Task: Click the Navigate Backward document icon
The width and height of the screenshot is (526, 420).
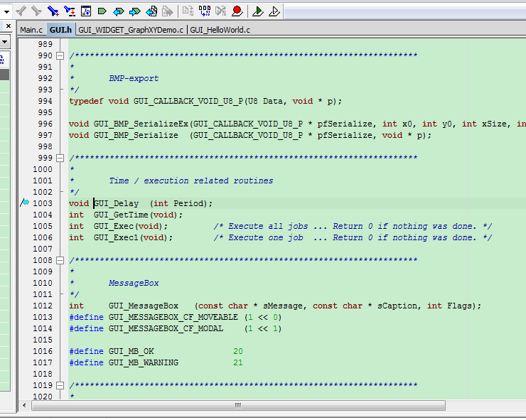Action: [x=151, y=11]
